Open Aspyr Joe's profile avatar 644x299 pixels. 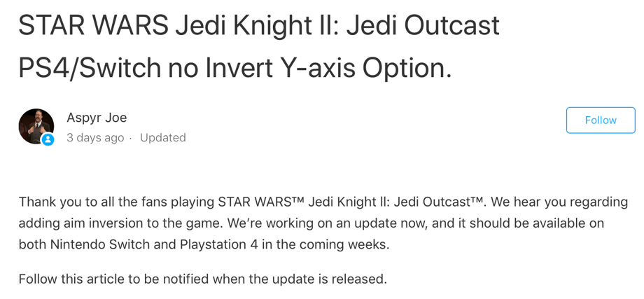pyautogui.click(x=36, y=126)
